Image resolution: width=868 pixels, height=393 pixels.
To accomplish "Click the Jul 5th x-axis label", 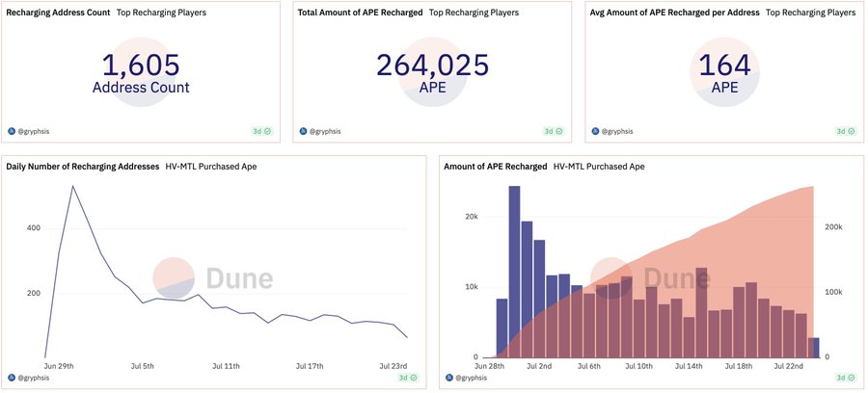I will click(x=143, y=366).
